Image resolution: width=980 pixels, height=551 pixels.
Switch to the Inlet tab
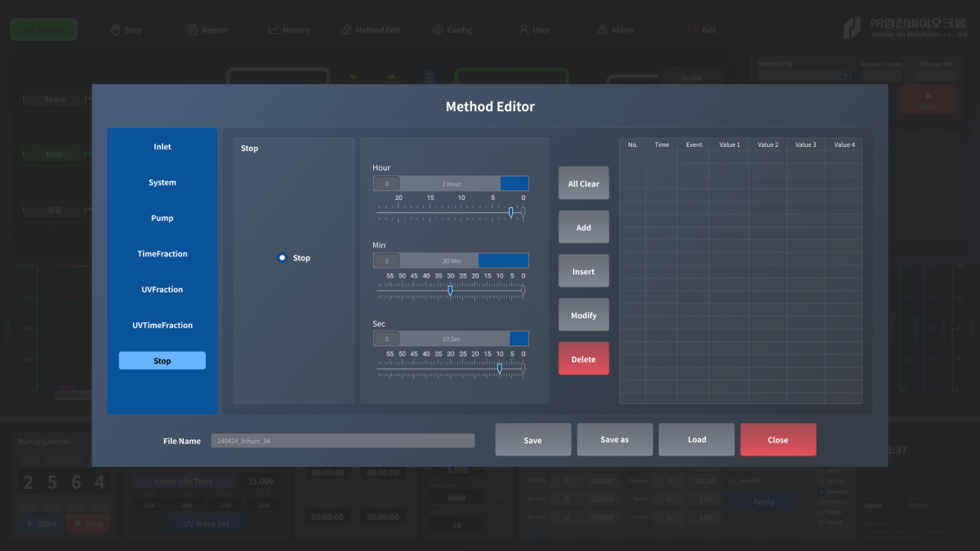coord(163,147)
